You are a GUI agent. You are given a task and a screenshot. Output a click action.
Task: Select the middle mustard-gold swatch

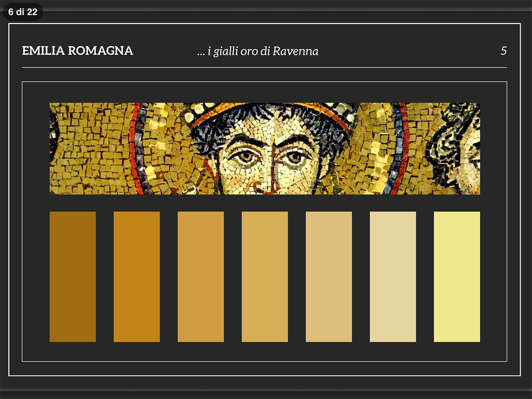pos(265,277)
